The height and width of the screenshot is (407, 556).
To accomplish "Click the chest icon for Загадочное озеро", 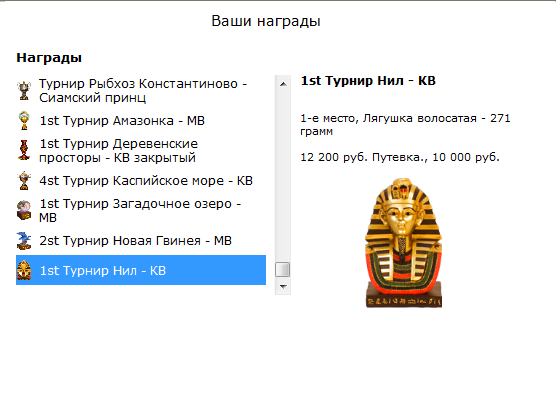I will pos(24,210).
